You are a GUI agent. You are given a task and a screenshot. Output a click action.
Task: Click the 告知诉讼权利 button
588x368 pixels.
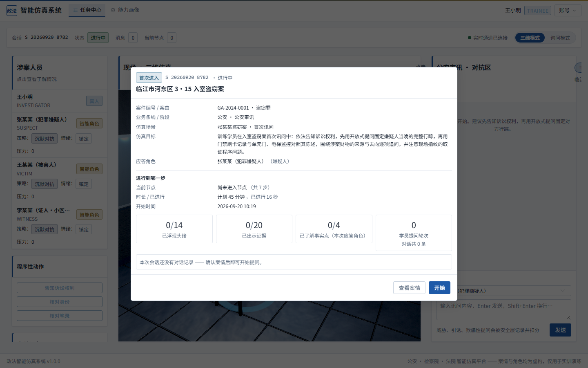tap(60, 288)
